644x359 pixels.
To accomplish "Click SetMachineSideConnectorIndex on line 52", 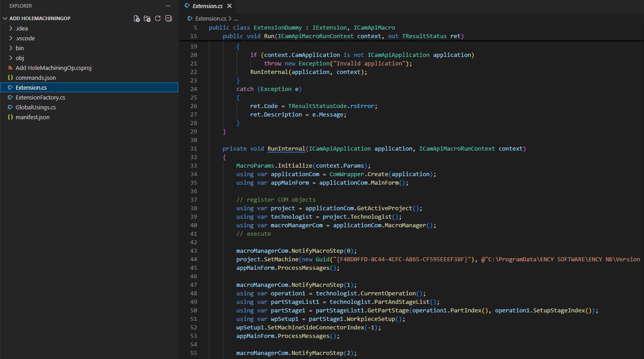I will pyautogui.click(x=319, y=327).
